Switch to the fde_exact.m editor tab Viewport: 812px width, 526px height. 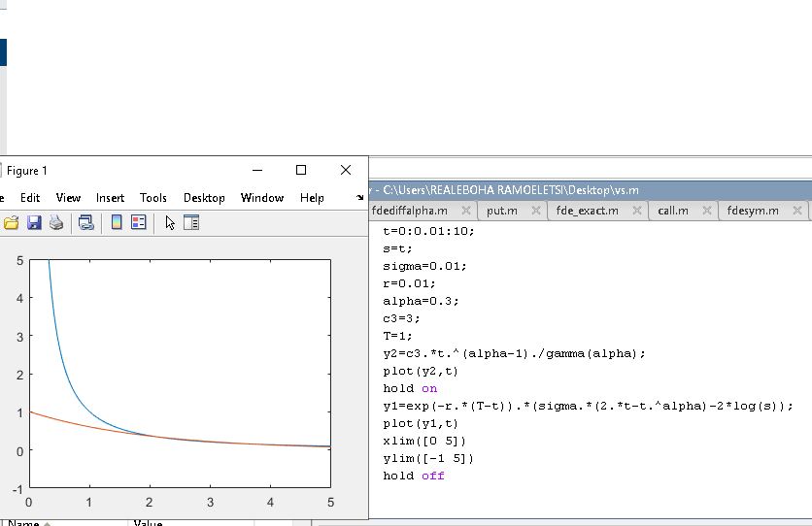[x=588, y=211]
